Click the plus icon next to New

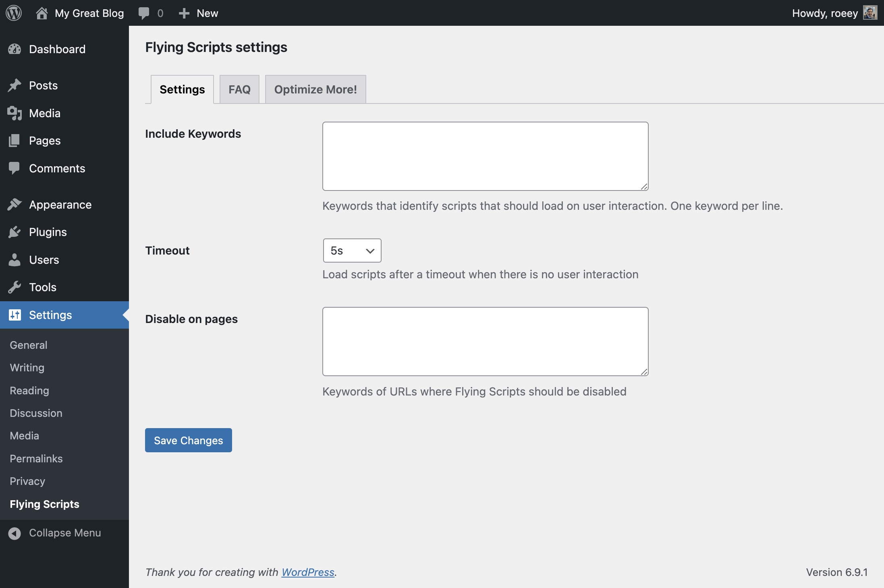[184, 13]
